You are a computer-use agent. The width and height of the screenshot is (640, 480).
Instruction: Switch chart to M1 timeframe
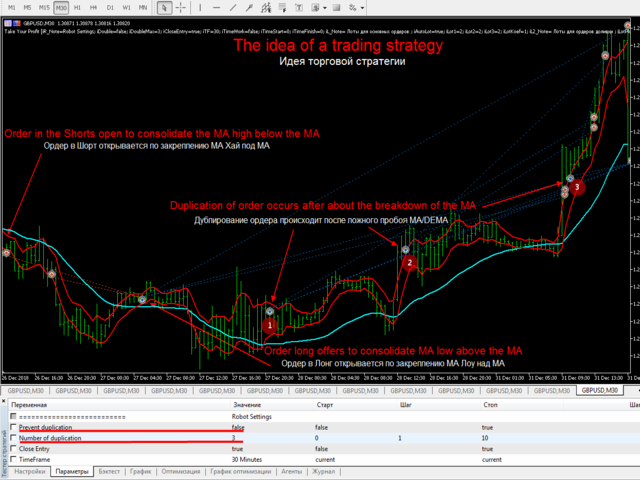click(x=11, y=7)
